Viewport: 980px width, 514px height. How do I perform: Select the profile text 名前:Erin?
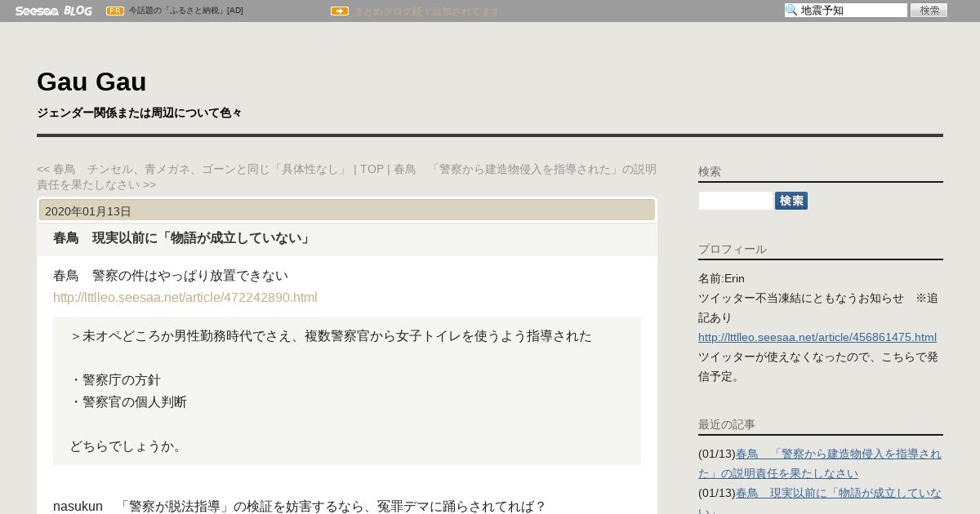(721, 278)
